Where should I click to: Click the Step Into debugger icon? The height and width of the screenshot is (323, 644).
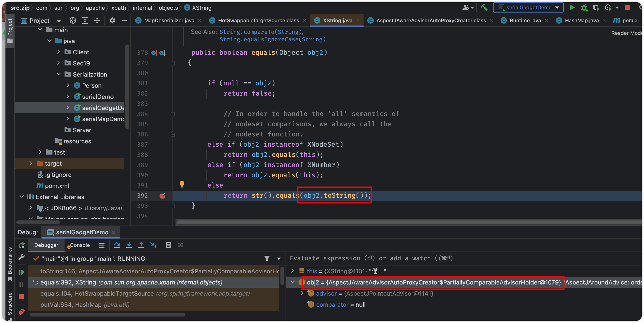(129, 245)
